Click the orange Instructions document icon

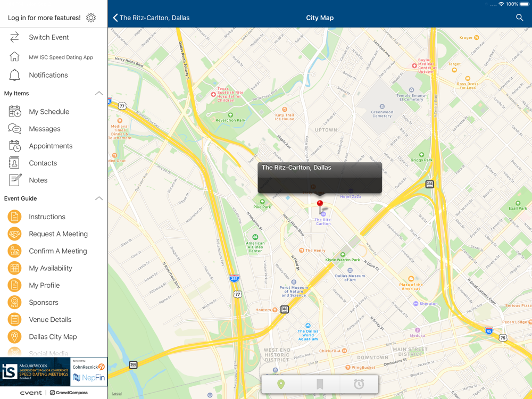pyautogui.click(x=14, y=217)
